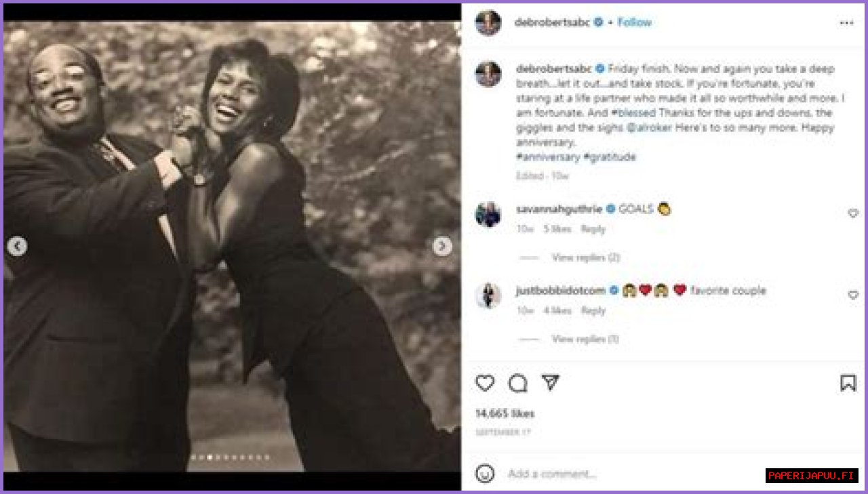Click the Add a comment field
The image size is (868, 494).
pos(631,474)
